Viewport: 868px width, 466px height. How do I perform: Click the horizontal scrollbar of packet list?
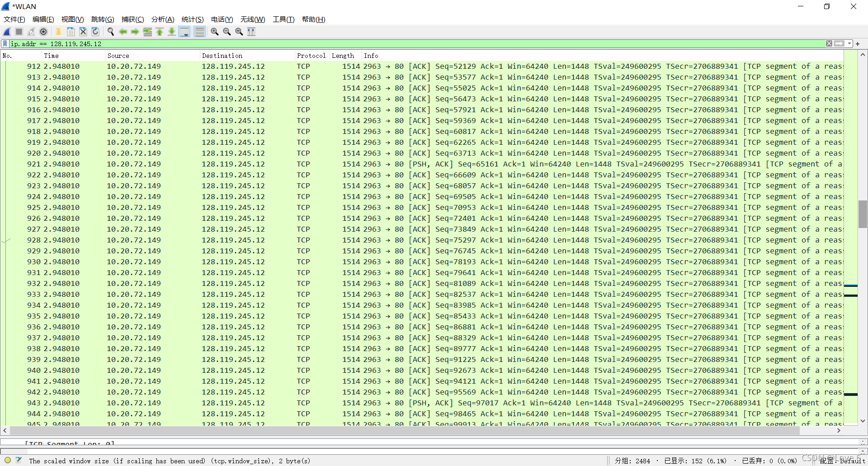(405, 431)
